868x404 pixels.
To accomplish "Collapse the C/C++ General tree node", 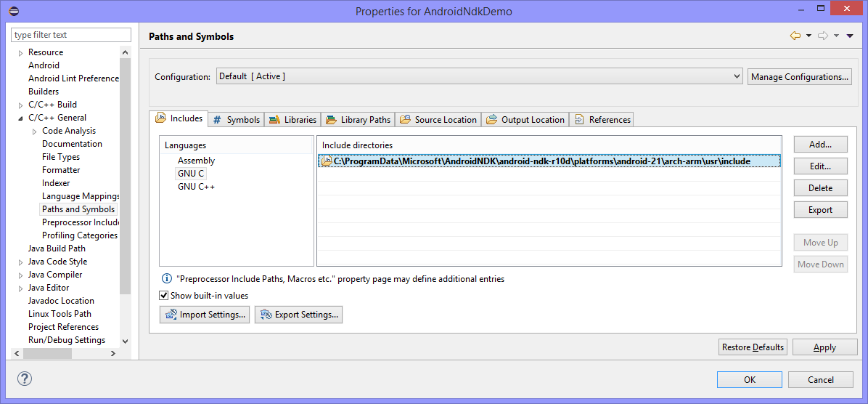I will [x=21, y=118].
